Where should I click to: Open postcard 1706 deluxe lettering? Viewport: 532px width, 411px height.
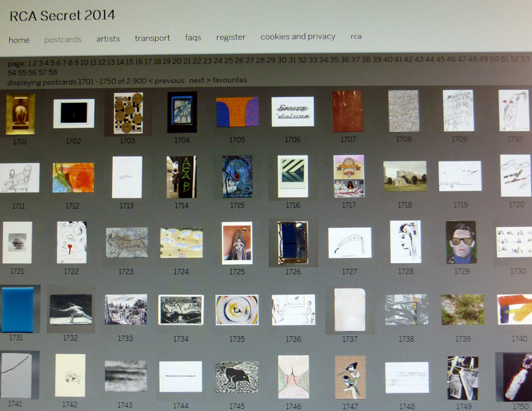(293, 112)
